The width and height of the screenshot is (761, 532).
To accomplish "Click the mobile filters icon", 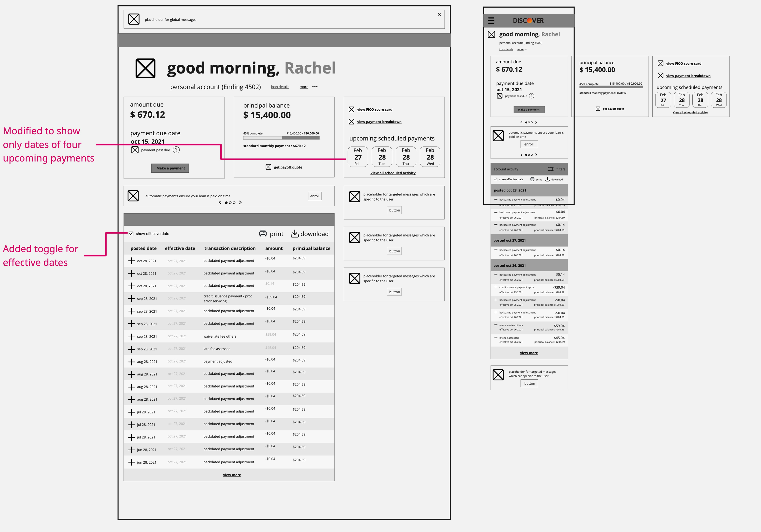I will point(551,169).
